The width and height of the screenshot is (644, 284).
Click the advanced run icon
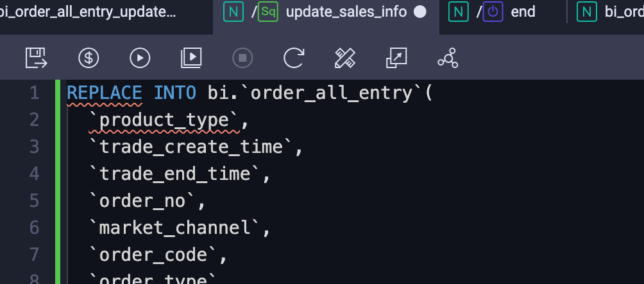pos(191,58)
